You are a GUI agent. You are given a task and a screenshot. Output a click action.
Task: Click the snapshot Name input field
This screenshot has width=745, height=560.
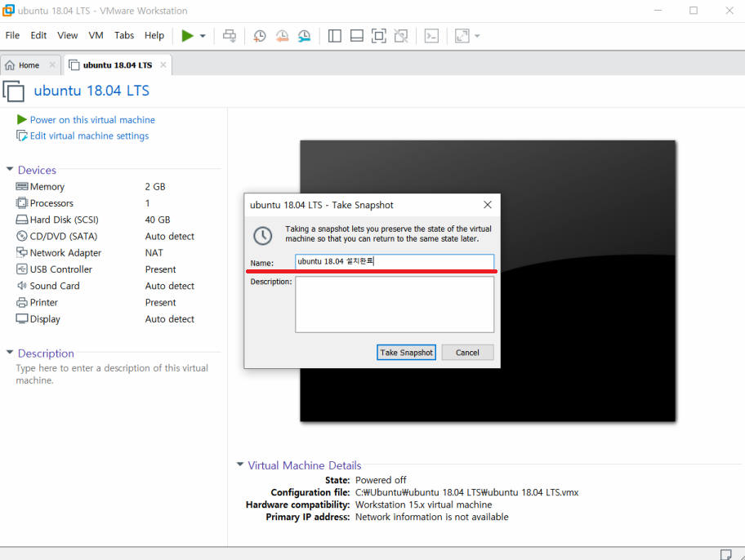click(395, 262)
